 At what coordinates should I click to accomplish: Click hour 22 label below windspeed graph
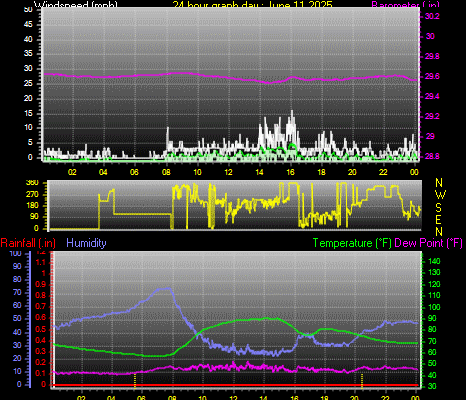(x=383, y=172)
